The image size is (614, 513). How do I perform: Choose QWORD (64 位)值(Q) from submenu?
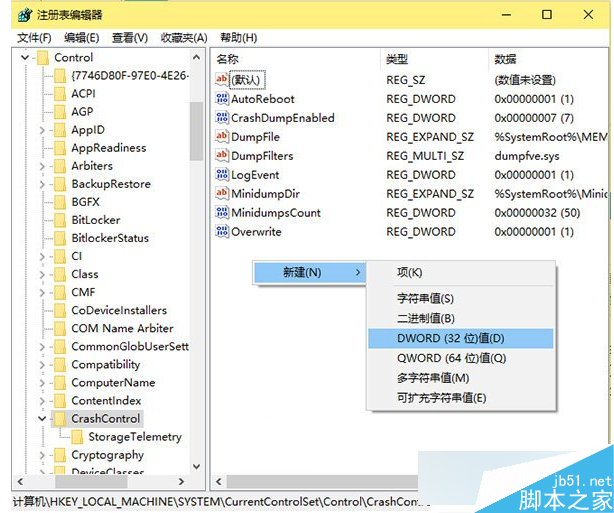460,358
